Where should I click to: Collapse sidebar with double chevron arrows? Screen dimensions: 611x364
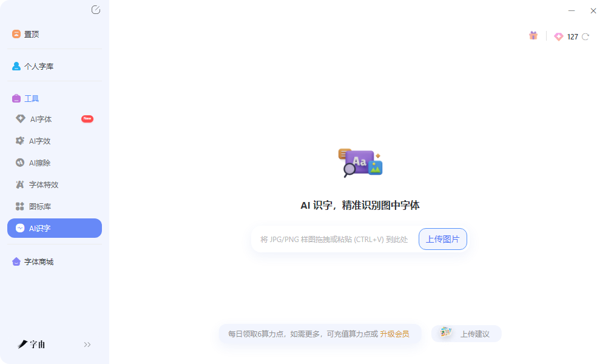pyautogui.click(x=87, y=345)
